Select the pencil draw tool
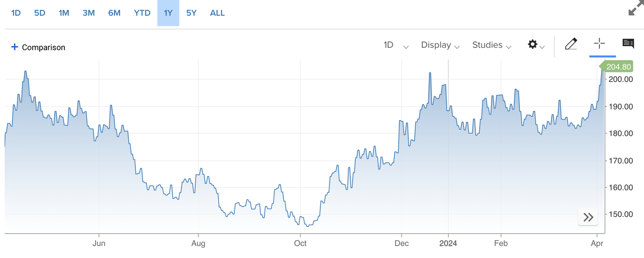644x258 pixels. (571, 44)
